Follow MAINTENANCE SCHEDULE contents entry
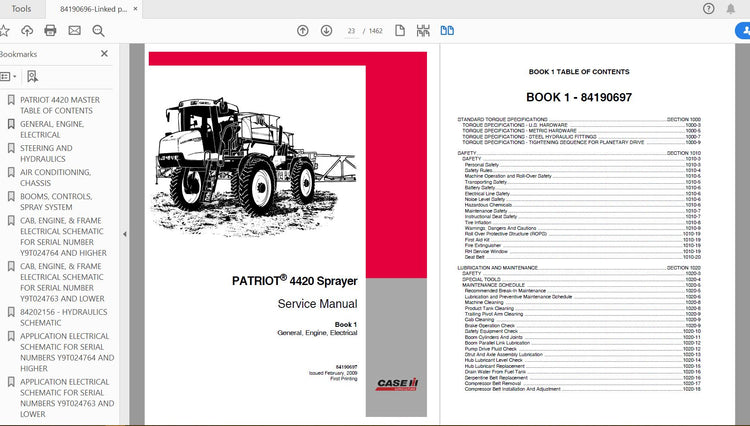Viewport: 750px width, 426px height. [x=582, y=285]
